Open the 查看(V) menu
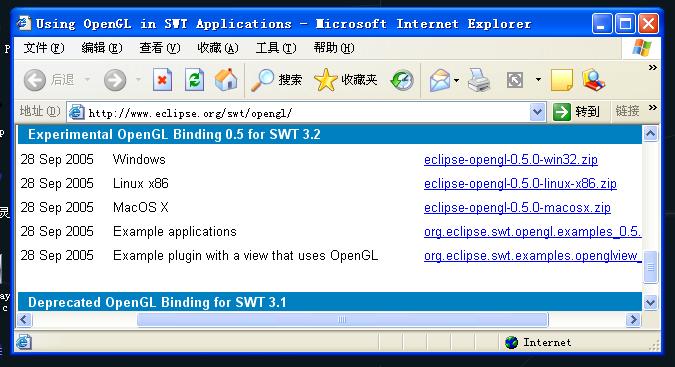Viewport: 675px width, 367px height. (160, 48)
